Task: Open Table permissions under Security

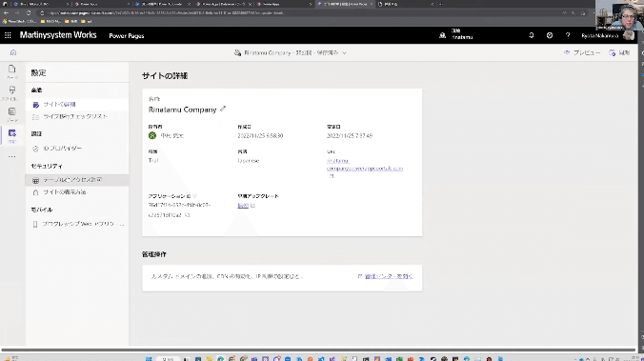Action: (77, 180)
